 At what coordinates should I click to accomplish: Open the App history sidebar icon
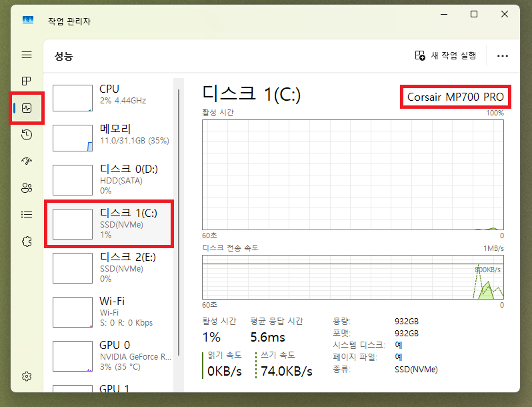(x=27, y=135)
